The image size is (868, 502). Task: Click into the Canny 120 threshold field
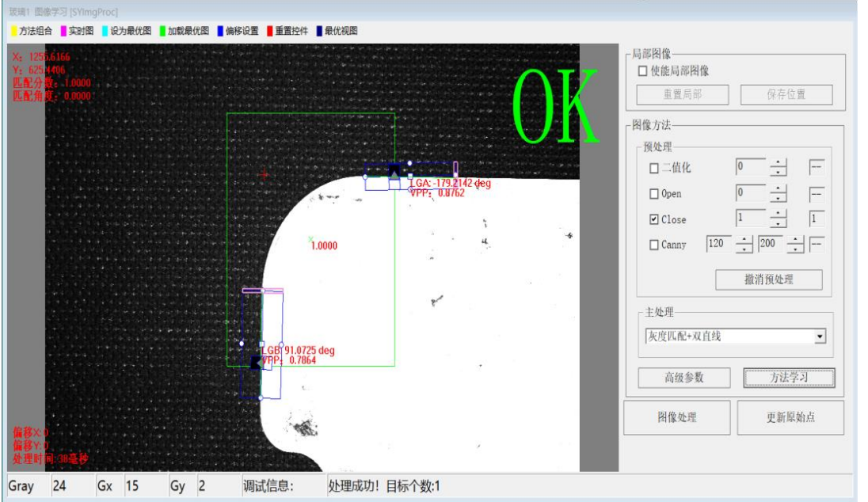tap(718, 244)
